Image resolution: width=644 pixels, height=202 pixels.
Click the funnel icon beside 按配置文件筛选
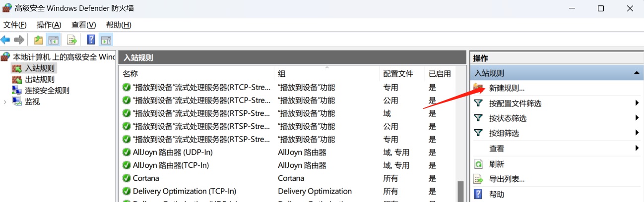coord(478,103)
